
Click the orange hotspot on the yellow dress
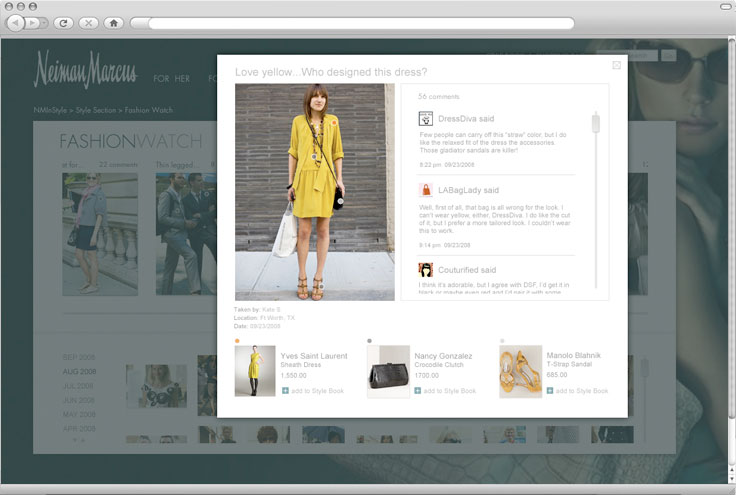point(334,123)
